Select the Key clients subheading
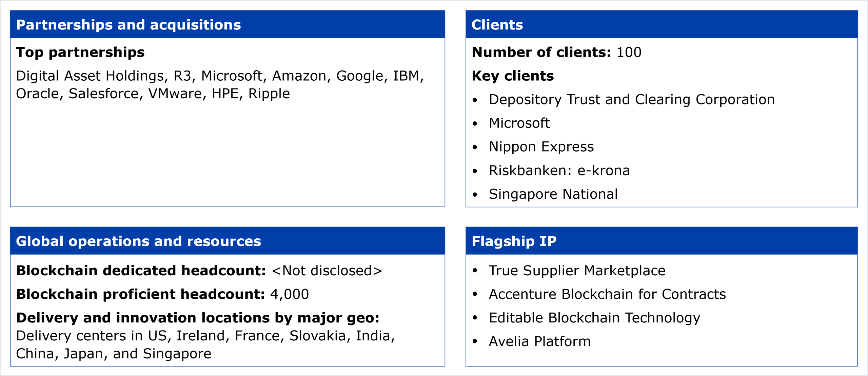The image size is (868, 376). click(x=513, y=76)
